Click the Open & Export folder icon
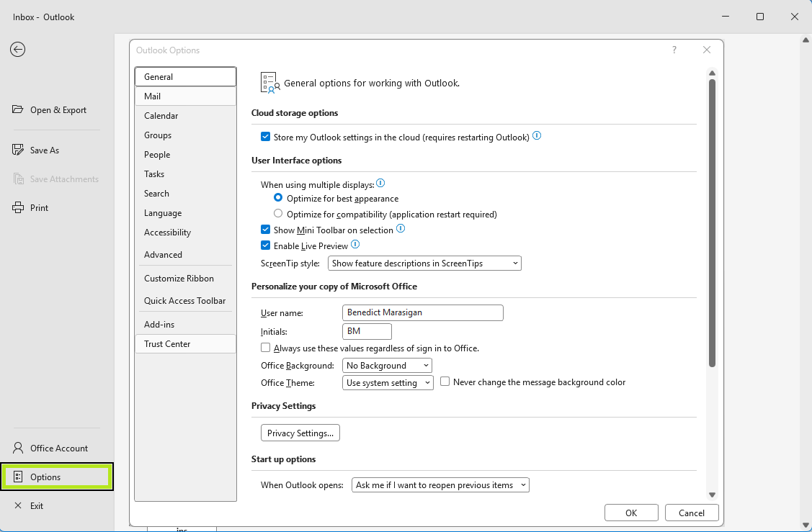Viewport: 812px width, 532px height. click(x=18, y=110)
